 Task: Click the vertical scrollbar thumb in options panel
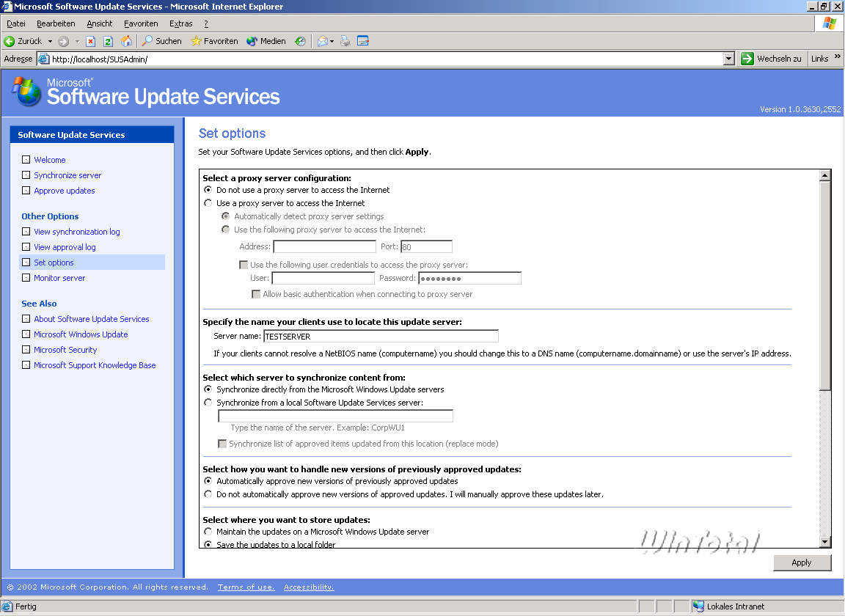coord(824,286)
